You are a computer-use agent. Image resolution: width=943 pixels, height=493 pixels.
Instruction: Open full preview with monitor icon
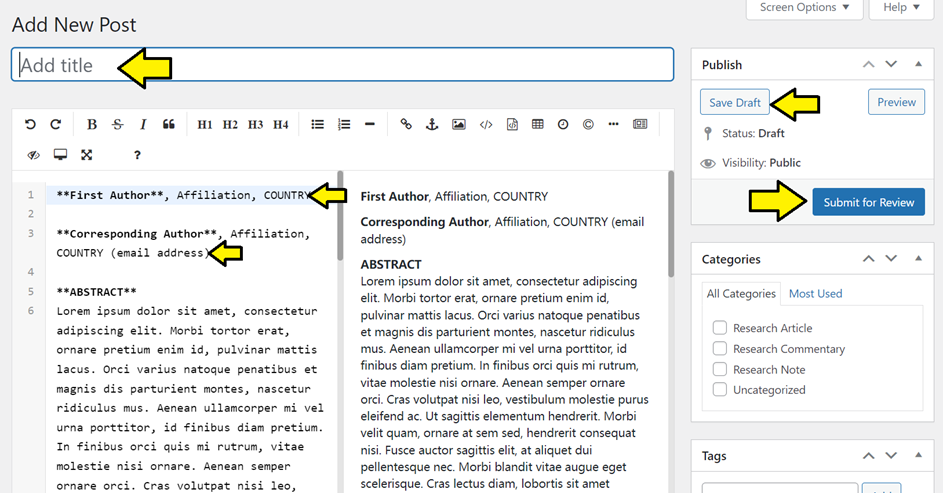click(60, 155)
